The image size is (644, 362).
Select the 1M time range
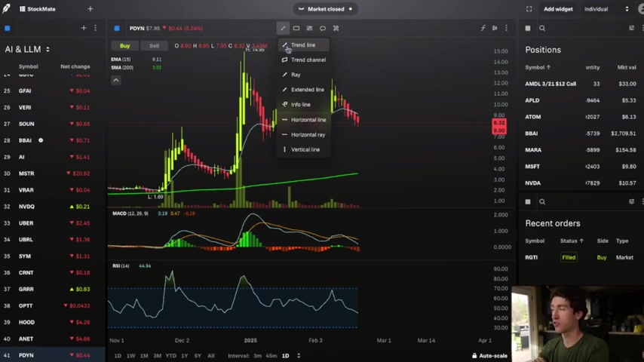point(144,356)
